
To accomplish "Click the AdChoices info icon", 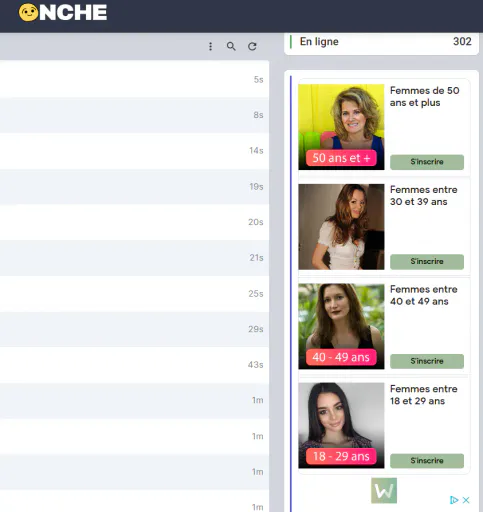I will [454, 500].
